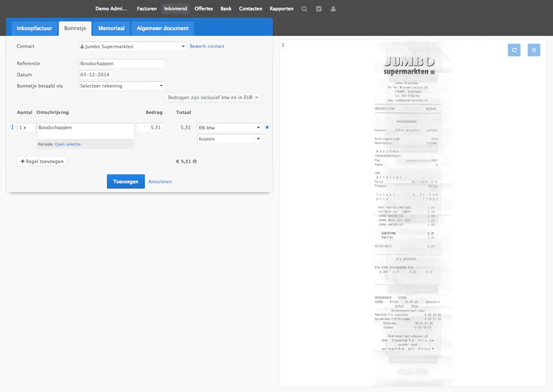Open the Bedragen zijn inclusief btw dropdown

[x=213, y=97]
